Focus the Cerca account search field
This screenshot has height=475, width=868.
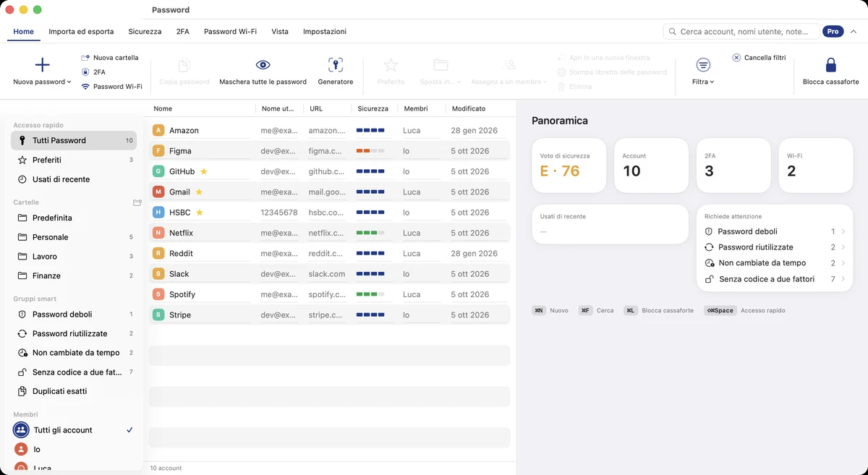741,32
